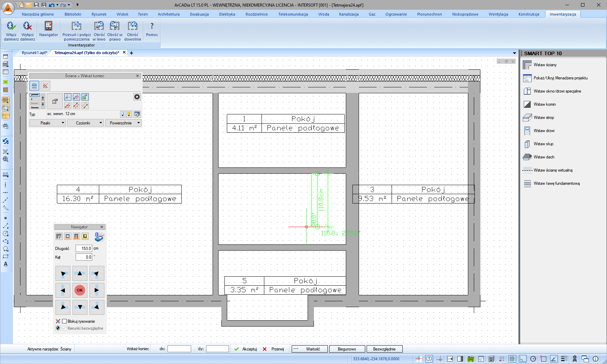
Task: Click the Biegunowo button
Action: click(x=347, y=349)
